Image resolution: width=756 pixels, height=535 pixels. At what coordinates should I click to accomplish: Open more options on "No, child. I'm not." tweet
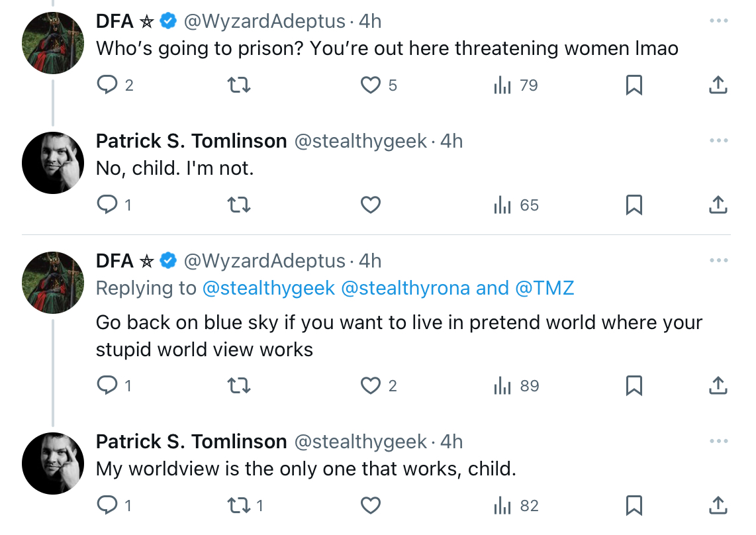[718, 140]
